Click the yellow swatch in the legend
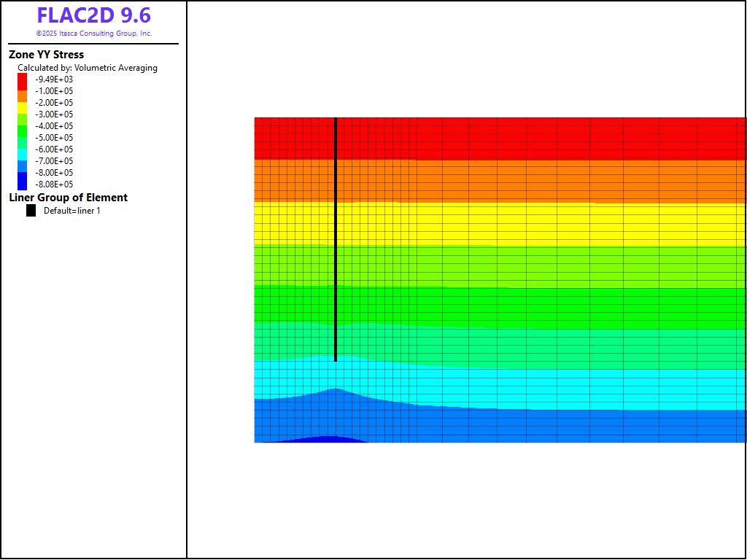747x560 pixels. (23, 107)
